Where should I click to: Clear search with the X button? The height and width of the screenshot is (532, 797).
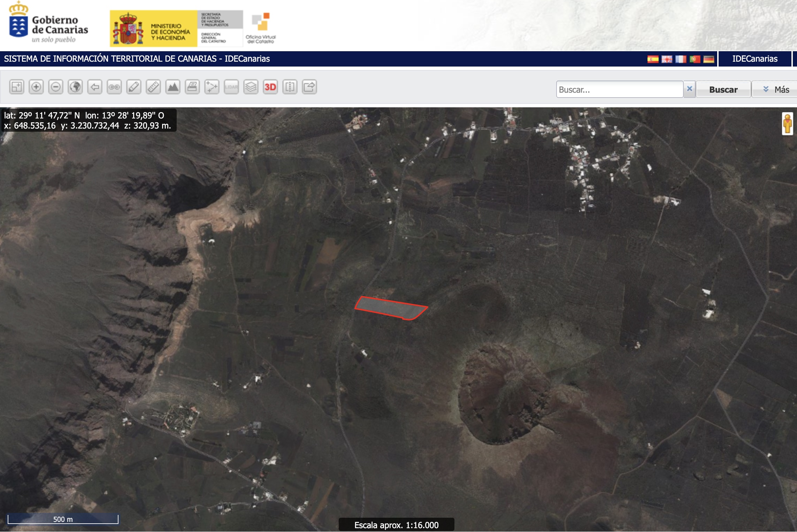click(x=689, y=89)
